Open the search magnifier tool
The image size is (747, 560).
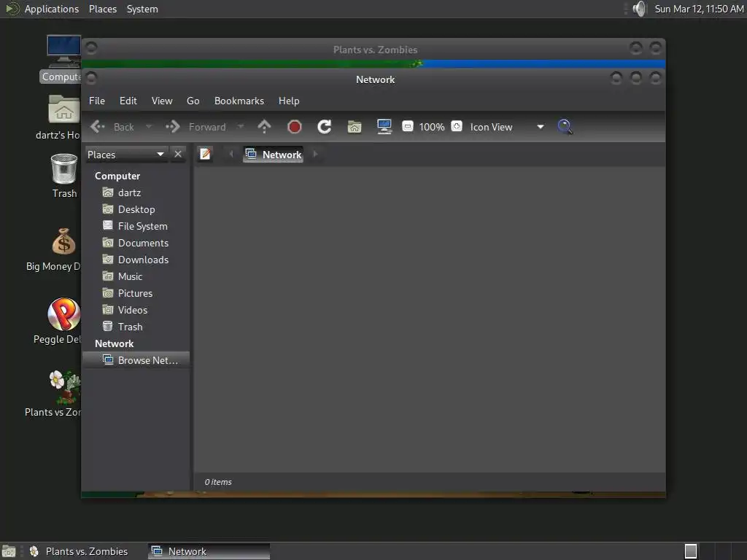tap(565, 127)
